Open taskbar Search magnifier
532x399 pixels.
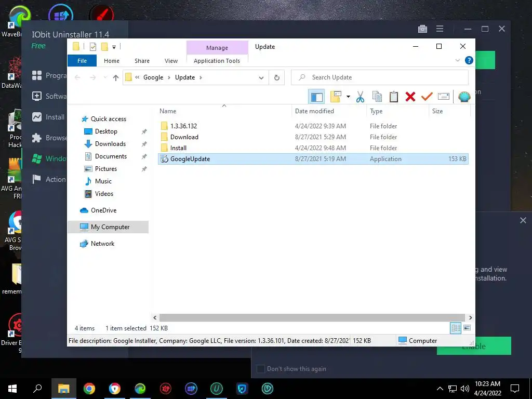[37, 389]
